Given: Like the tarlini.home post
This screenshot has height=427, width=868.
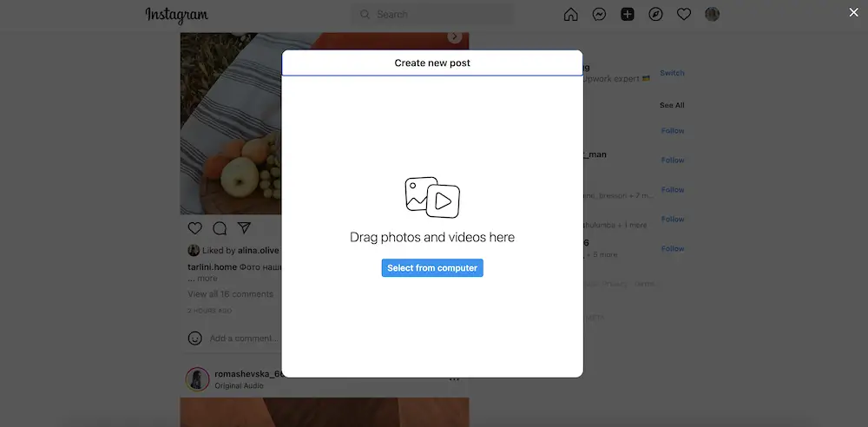Looking at the screenshot, I should pos(194,228).
